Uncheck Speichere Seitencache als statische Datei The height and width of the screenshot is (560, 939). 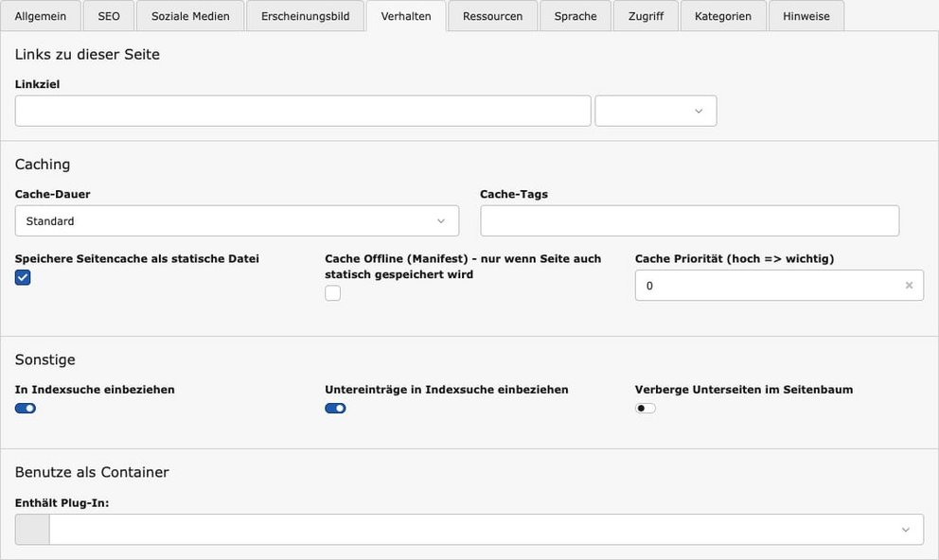(23, 277)
